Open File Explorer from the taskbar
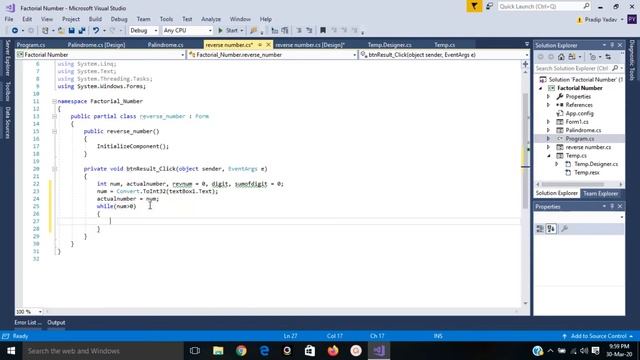Viewport: 640px width, 360px height. point(218,351)
